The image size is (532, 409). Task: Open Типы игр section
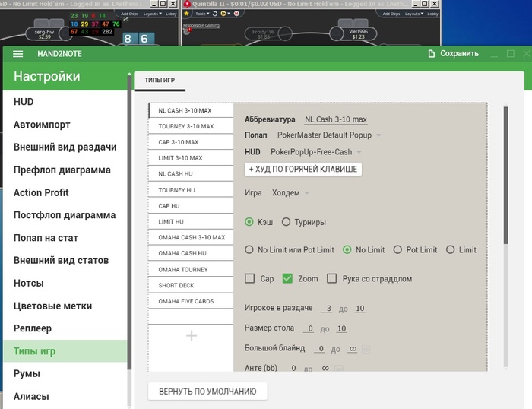coord(65,351)
